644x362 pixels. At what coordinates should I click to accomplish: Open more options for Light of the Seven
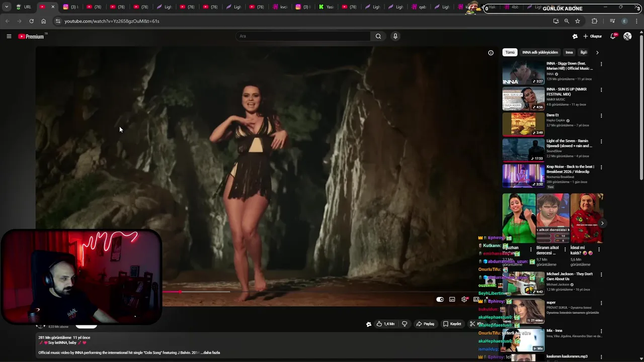click(601, 141)
